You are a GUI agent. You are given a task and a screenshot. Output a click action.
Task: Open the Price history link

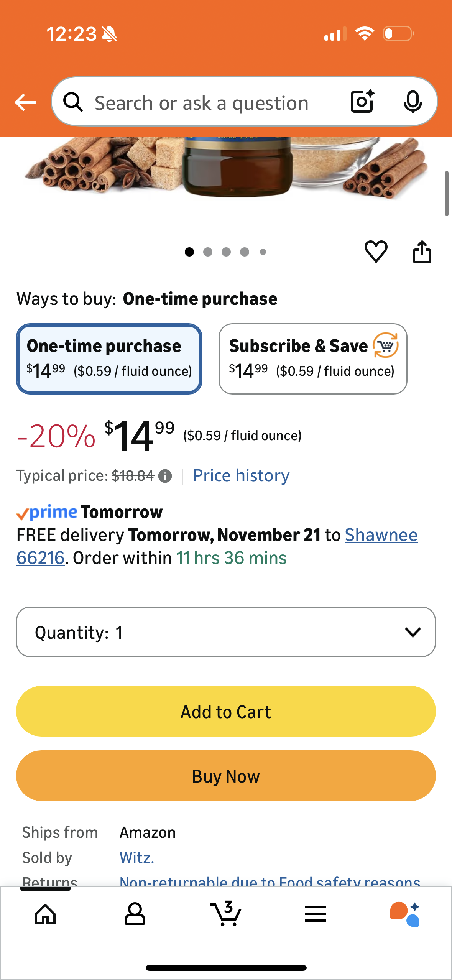(241, 476)
